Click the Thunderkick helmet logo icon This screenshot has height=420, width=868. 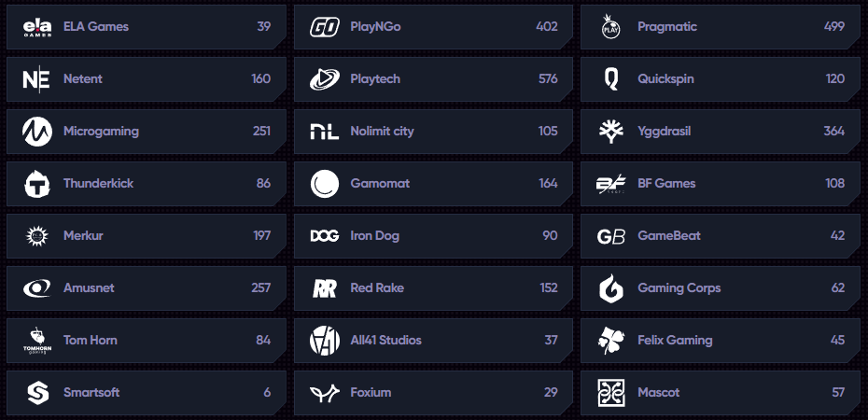click(x=37, y=184)
